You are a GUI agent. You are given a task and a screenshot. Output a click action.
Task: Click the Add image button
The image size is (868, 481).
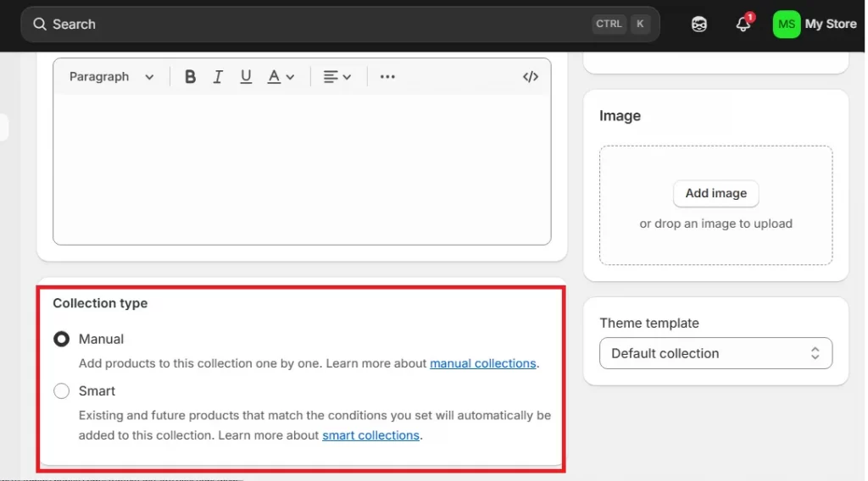pos(715,194)
